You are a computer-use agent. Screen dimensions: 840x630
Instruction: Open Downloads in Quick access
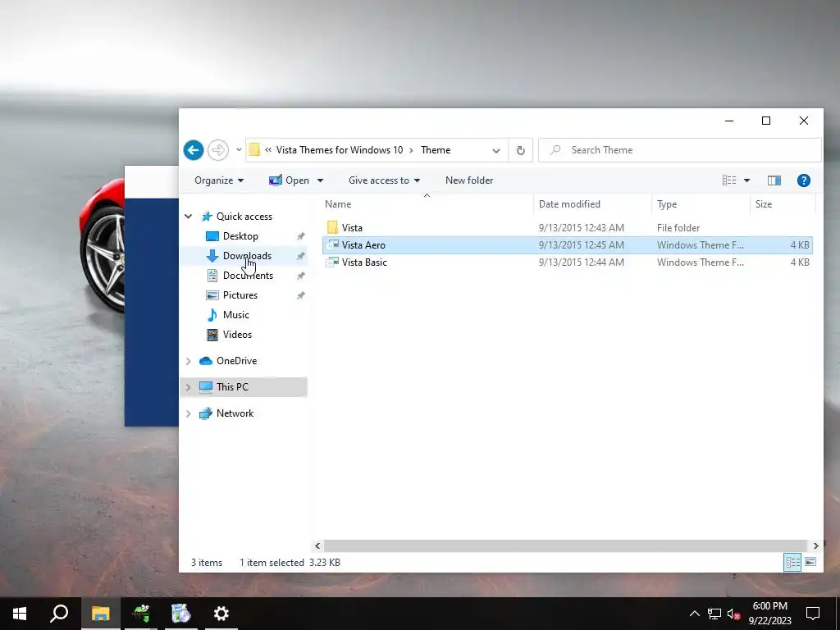pos(247,256)
